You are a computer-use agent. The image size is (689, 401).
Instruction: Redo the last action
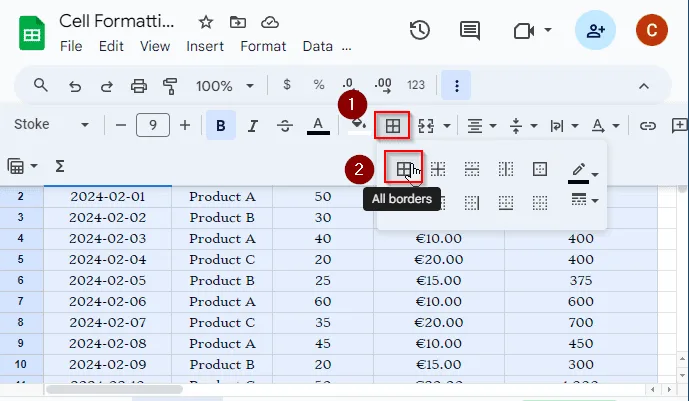[107, 86]
